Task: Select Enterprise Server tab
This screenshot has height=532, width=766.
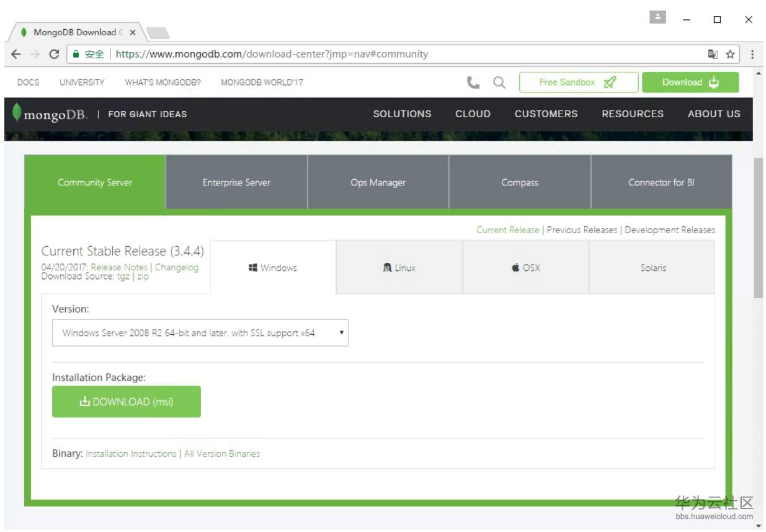Action: 236,182
